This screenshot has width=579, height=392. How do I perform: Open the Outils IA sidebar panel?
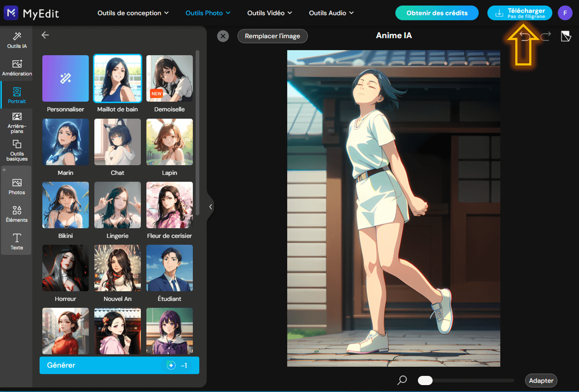17,40
